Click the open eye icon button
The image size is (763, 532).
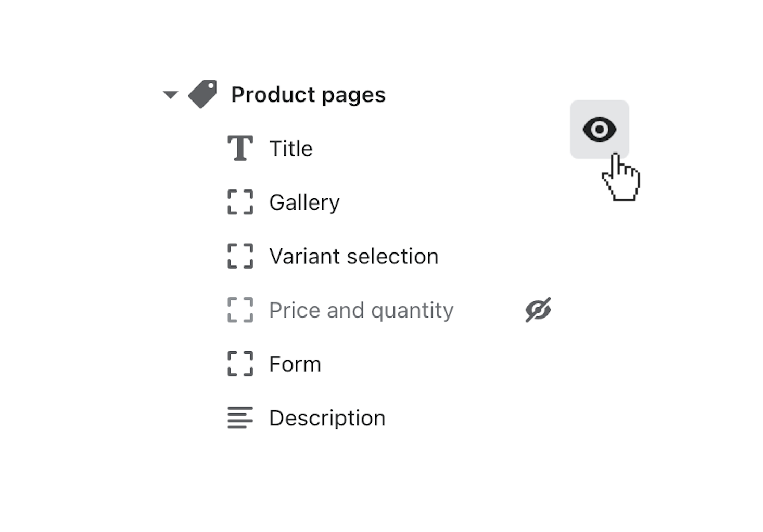[x=599, y=129]
